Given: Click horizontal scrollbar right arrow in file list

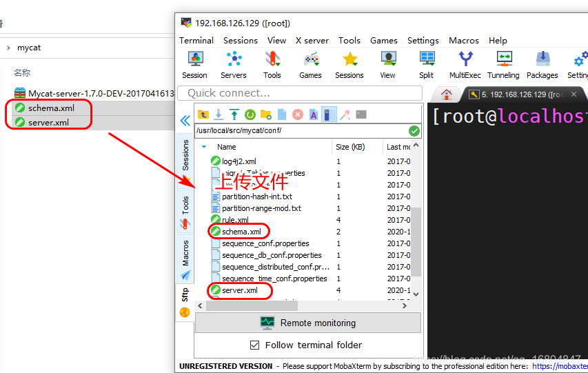Looking at the screenshot, I should [404, 306].
